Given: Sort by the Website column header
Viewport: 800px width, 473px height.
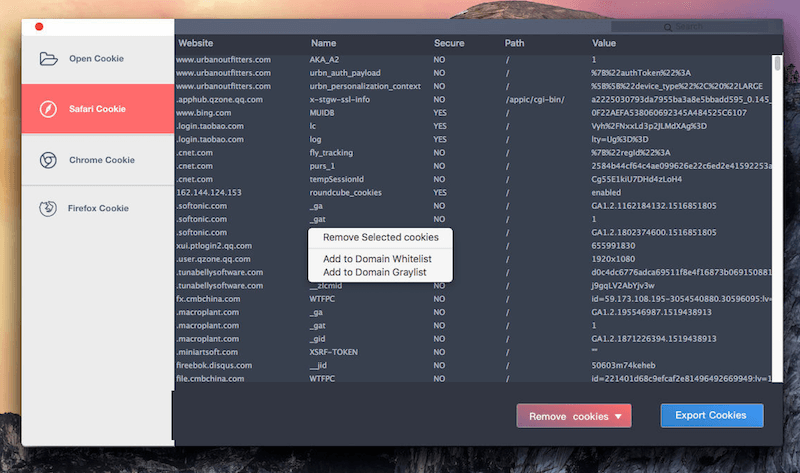Looking at the screenshot, I should [195, 43].
